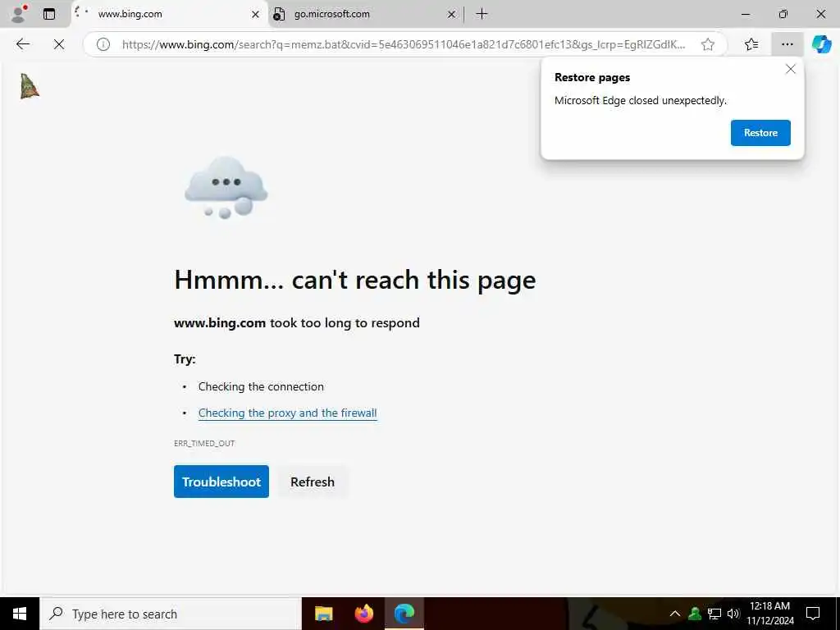Click the Troubleshoot button
The width and height of the screenshot is (840, 630).
click(221, 481)
